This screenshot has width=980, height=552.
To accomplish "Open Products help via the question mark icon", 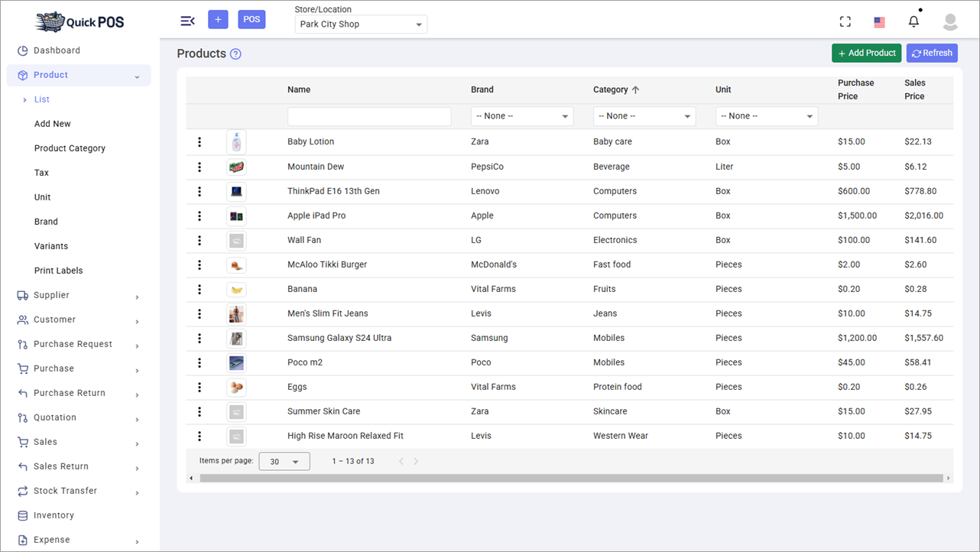I will pos(235,54).
